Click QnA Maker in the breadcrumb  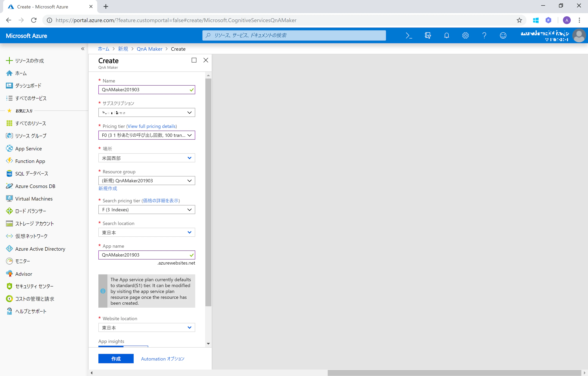click(x=149, y=49)
